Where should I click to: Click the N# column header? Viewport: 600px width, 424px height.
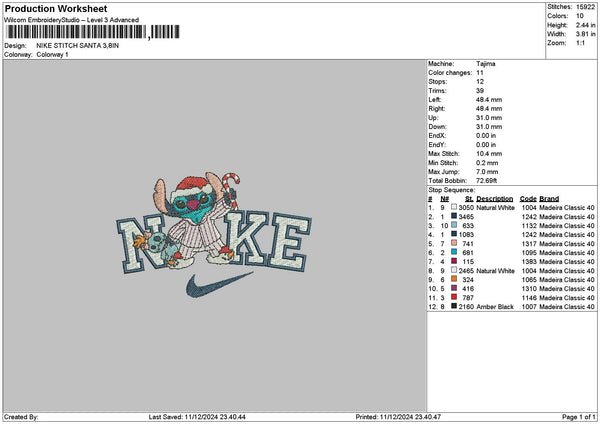(x=444, y=199)
